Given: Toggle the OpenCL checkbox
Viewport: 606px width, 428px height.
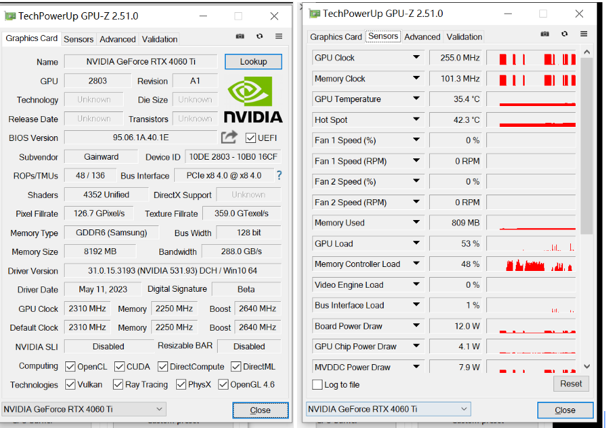Looking at the screenshot, I should (x=70, y=366).
